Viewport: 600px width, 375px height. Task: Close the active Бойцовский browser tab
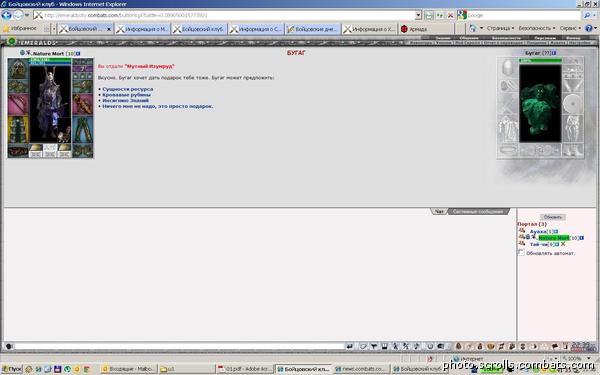tap(109, 29)
